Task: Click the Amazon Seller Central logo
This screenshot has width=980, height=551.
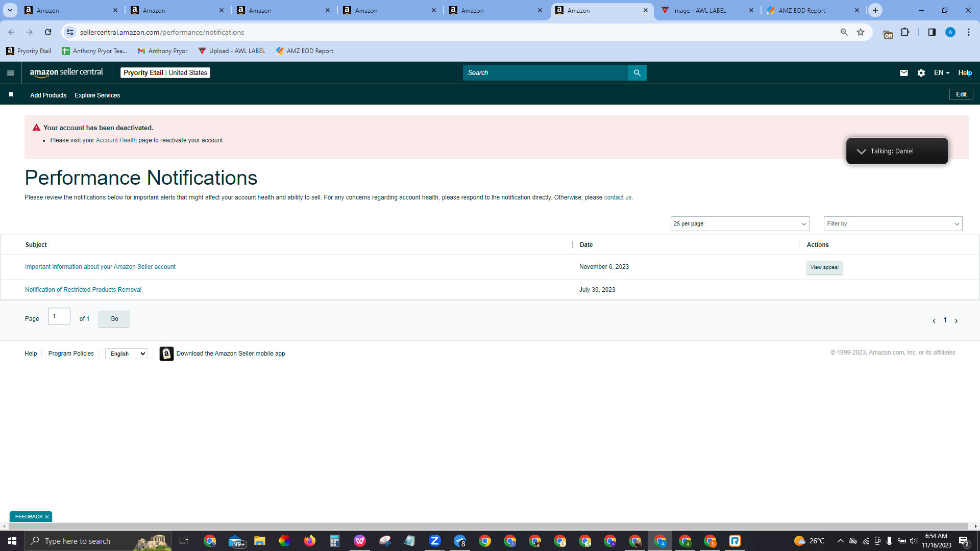Action: click(x=66, y=72)
